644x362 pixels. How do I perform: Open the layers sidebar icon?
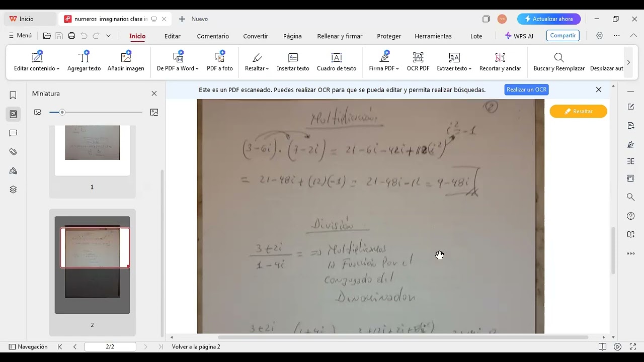click(13, 190)
